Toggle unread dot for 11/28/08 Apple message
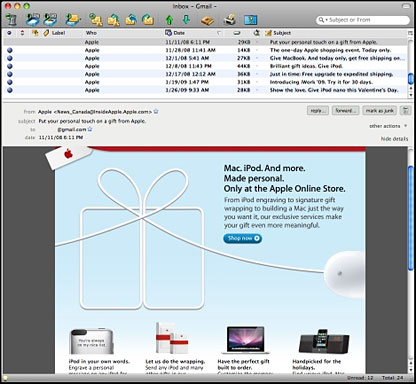The width and height of the screenshot is (416, 384). click(10, 50)
